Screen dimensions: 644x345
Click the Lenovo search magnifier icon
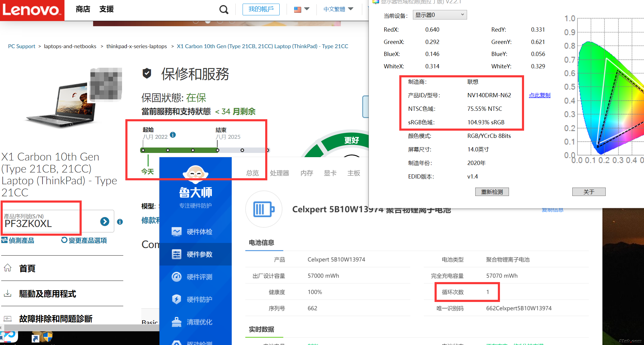pos(223,10)
